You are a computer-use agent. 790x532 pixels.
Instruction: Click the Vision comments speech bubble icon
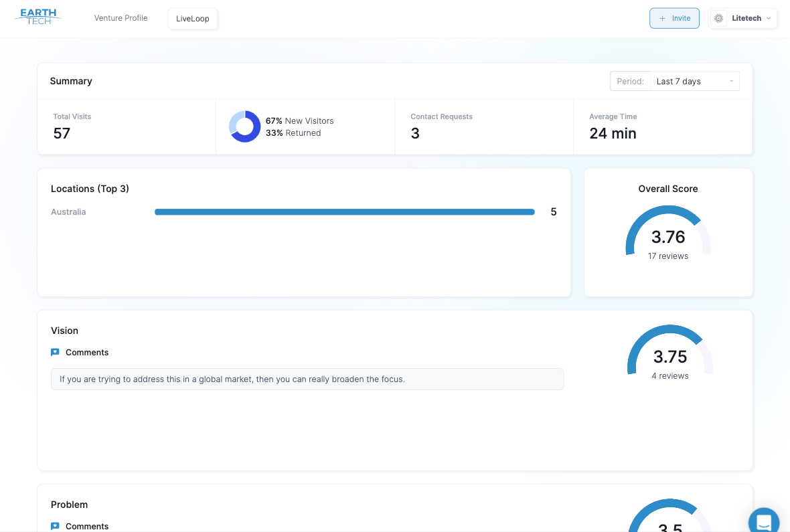pos(55,352)
